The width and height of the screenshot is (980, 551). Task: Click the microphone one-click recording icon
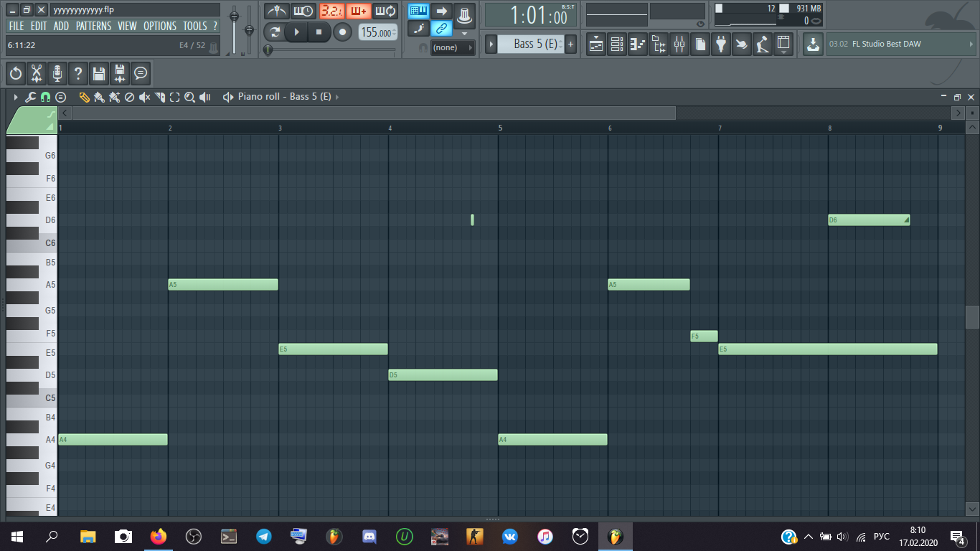click(x=57, y=73)
